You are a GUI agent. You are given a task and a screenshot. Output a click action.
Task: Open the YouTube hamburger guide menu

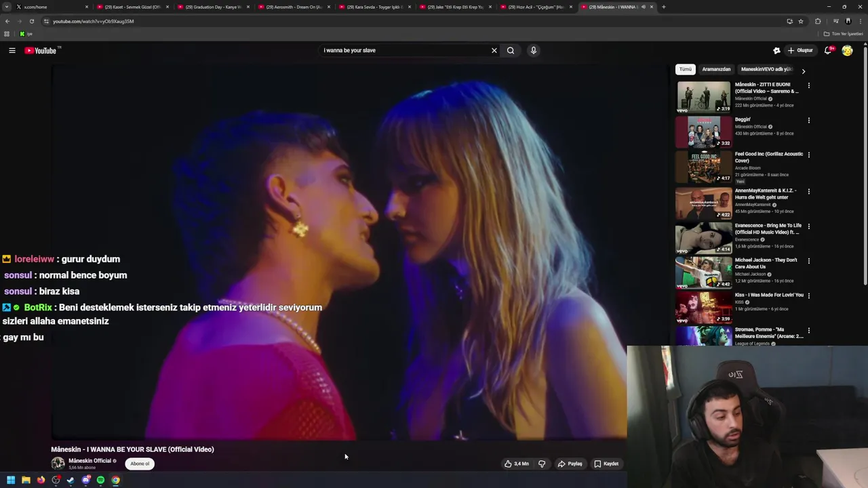point(12,50)
